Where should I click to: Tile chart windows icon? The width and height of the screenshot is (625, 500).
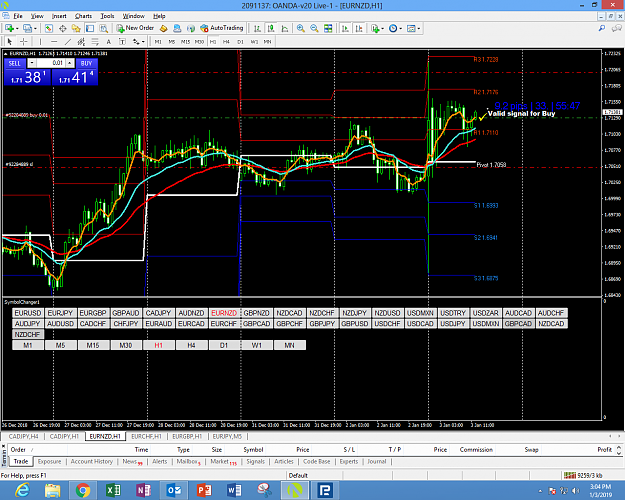click(x=328, y=28)
